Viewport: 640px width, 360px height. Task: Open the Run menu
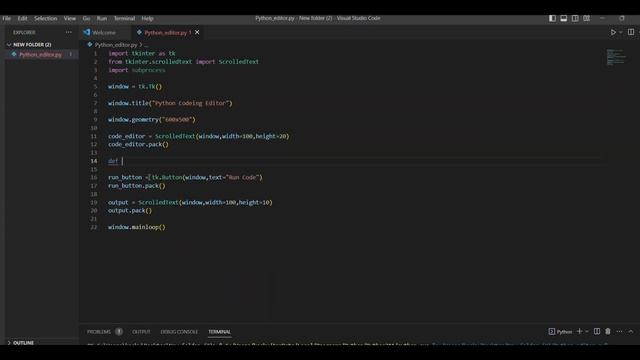point(102,18)
